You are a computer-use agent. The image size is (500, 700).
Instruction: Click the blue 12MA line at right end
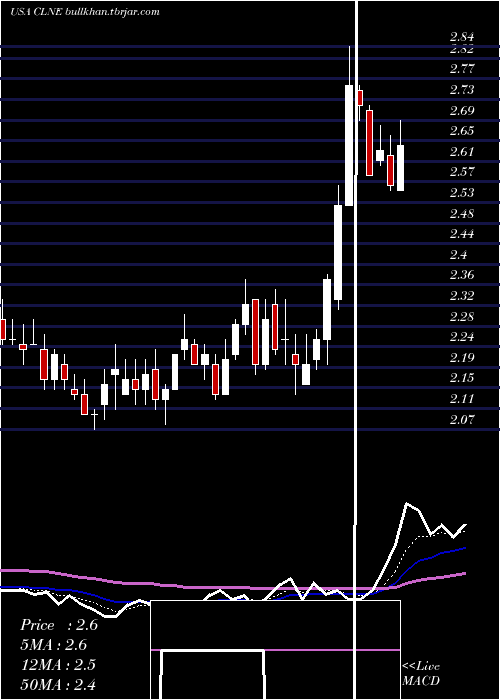tap(464, 548)
